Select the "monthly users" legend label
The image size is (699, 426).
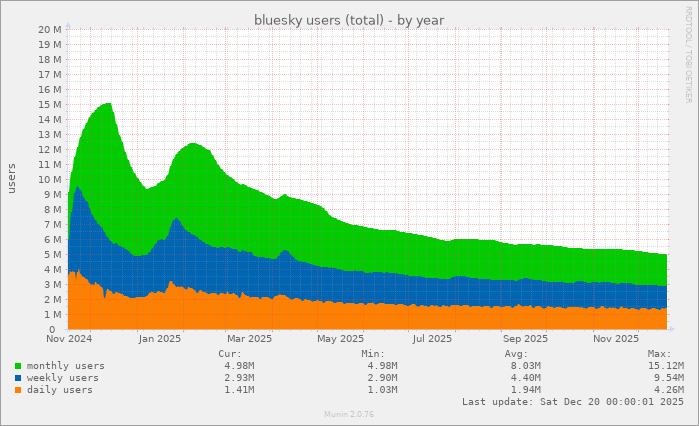pos(66,366)
